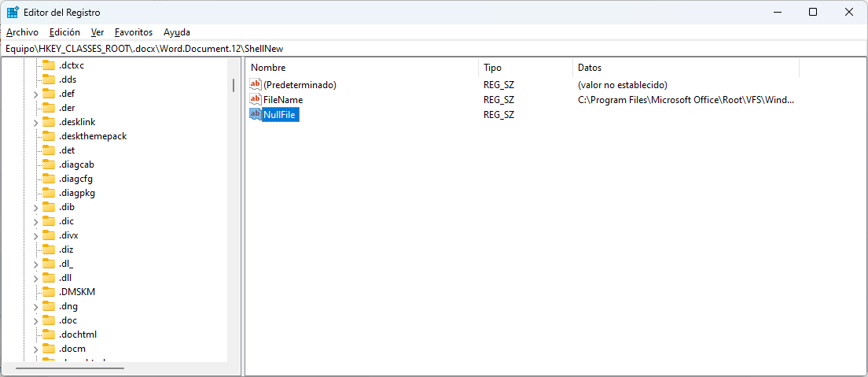Select the NullFile value name
This screenshot has height=377, width=868.
click(x=281, y=115)
